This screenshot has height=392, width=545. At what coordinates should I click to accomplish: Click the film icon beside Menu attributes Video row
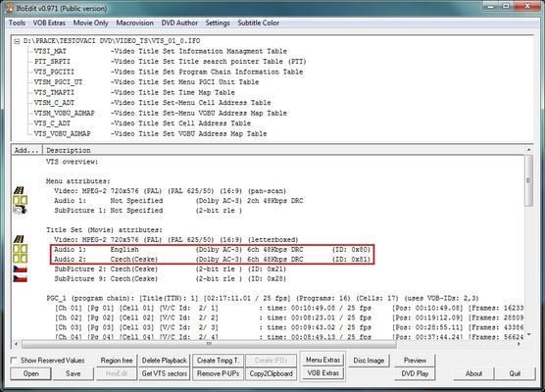(x=20, y=190)
